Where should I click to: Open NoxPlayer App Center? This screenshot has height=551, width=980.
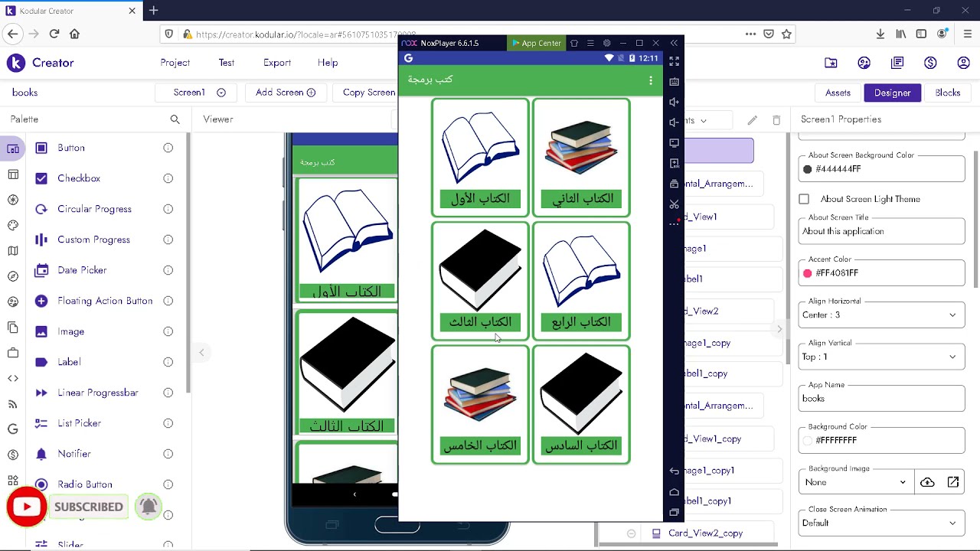point(537,43)
